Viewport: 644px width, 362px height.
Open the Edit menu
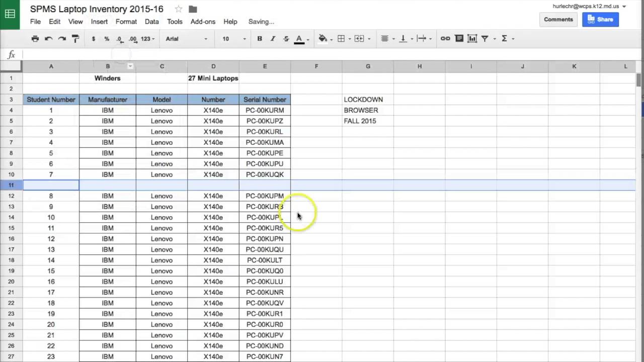point(54,22)
